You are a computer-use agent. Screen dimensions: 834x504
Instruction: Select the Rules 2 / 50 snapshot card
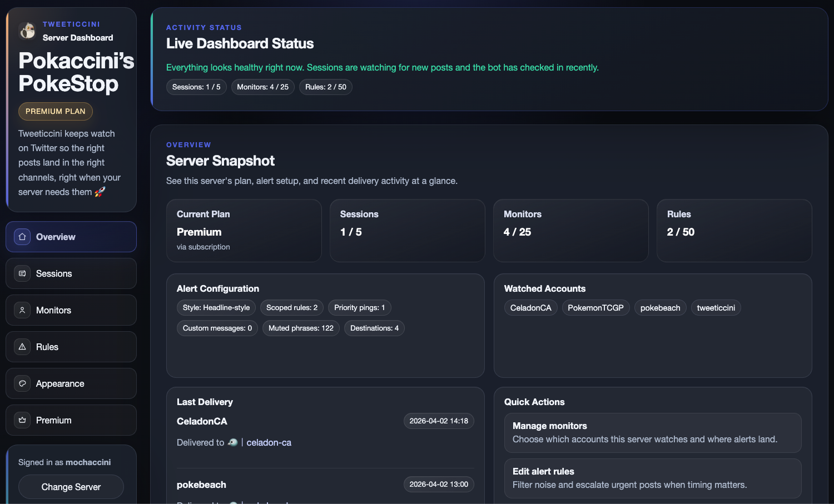734,231
